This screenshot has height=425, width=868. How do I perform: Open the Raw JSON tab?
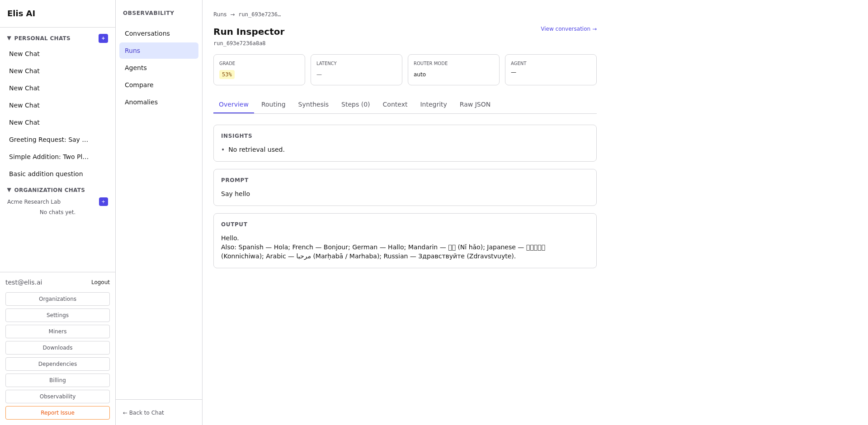(475, 104)
